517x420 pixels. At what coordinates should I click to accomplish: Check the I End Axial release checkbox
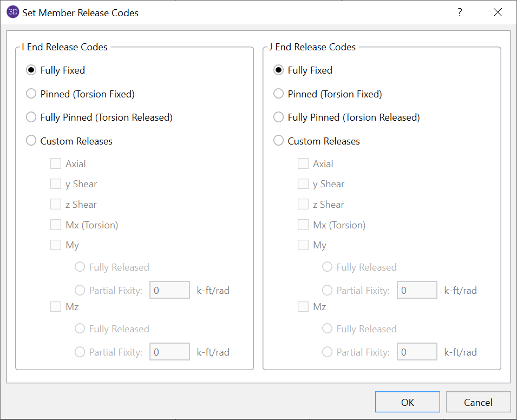coord(56,163)
